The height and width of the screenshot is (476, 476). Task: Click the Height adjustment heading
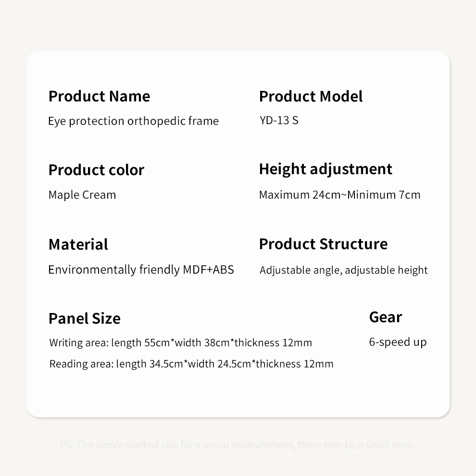326,169
